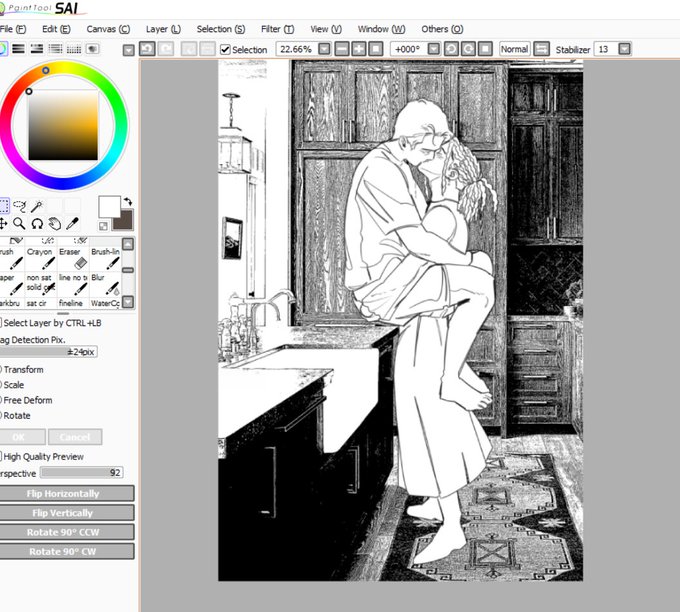680x612 pixels.
Task: Pick the Brush-lin brush tool
Action: (x=105, y=258)
